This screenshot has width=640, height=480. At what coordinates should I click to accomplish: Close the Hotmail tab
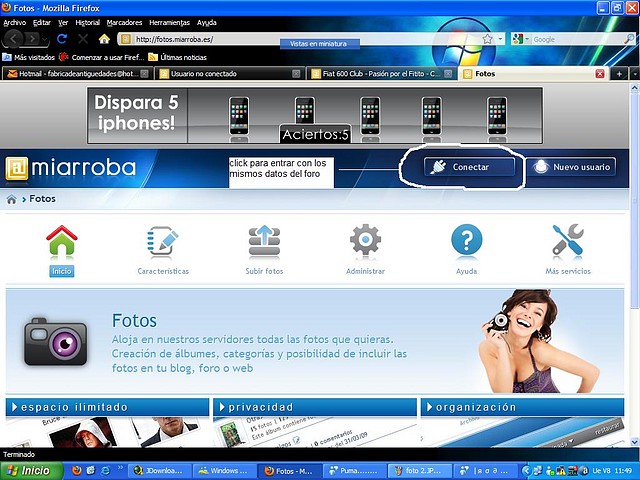[x=144, y=74]
